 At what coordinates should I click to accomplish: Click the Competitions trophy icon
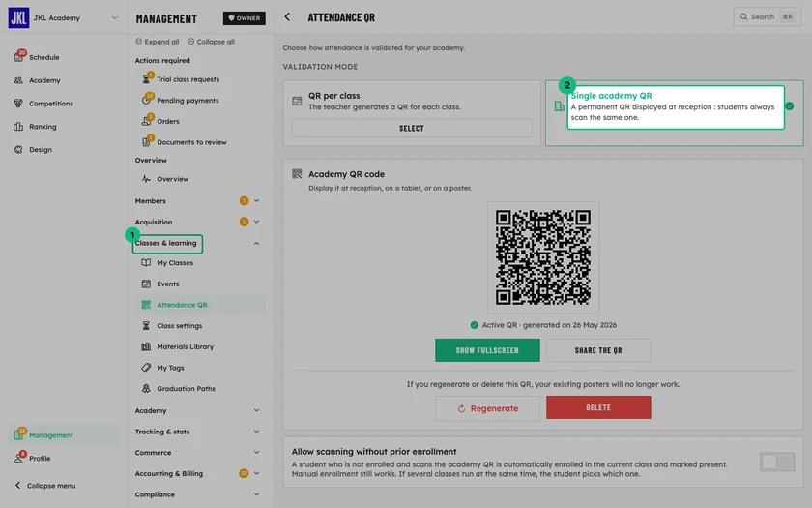point(18,104)
